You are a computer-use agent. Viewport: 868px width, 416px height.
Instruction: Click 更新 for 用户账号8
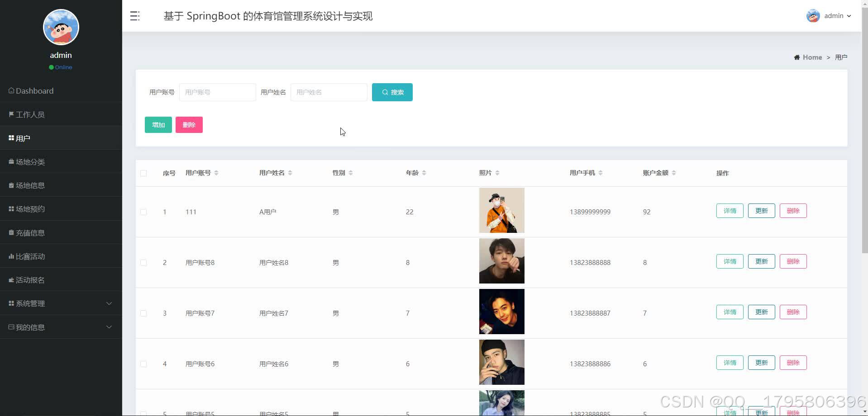[x=762, y=261]
